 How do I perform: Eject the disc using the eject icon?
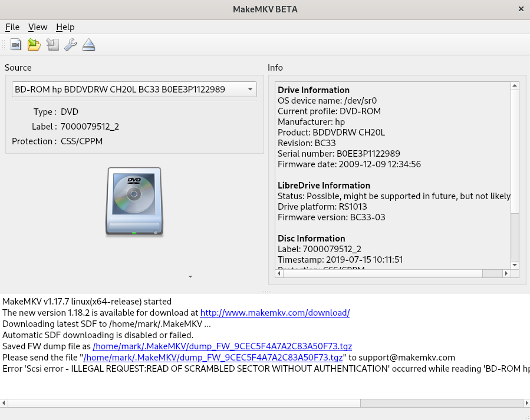[88, 45]
